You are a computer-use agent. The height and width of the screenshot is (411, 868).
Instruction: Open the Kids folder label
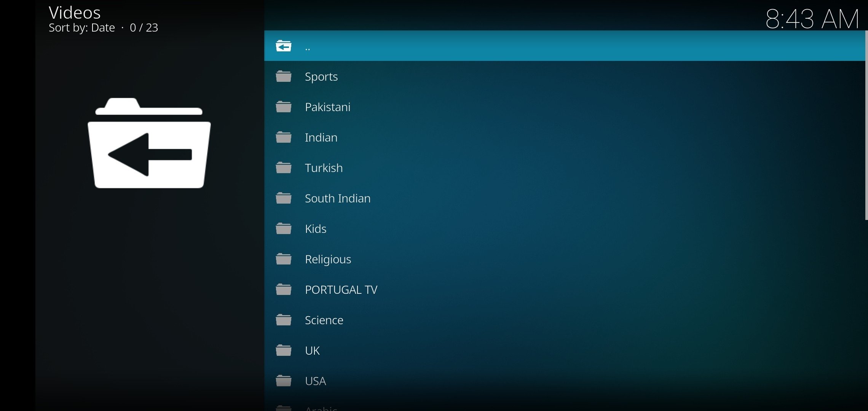coord(316,229)
